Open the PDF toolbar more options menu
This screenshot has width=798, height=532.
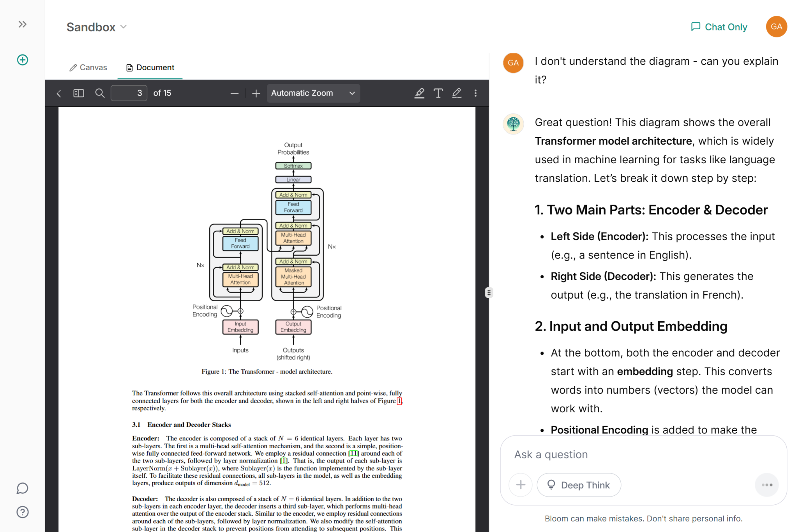click(x=475, y=93)
